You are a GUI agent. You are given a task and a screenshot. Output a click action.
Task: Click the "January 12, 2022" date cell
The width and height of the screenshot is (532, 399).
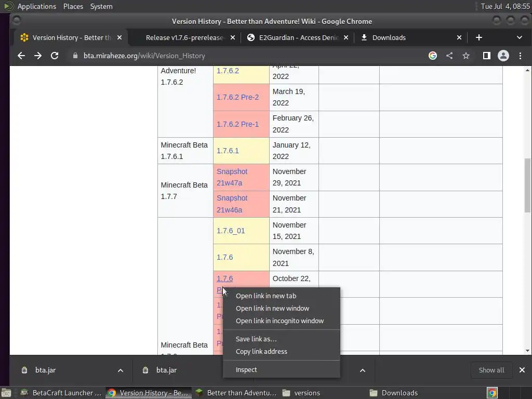[294, 151]
